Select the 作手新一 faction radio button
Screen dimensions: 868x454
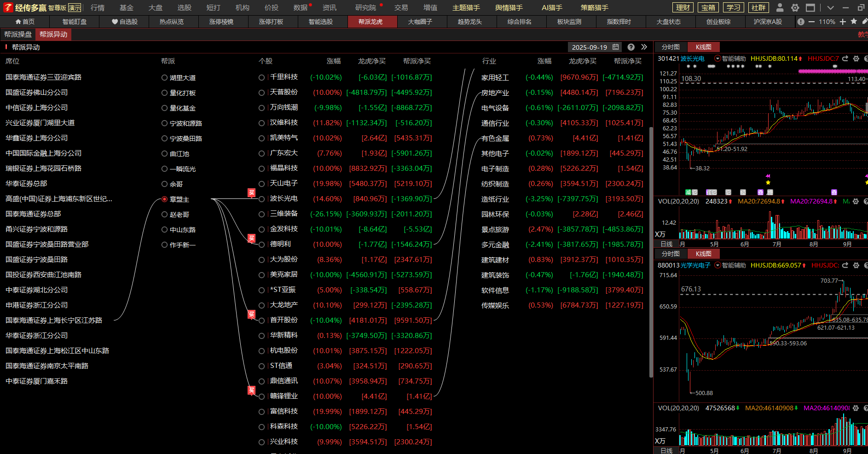click(x=164, y=245)
